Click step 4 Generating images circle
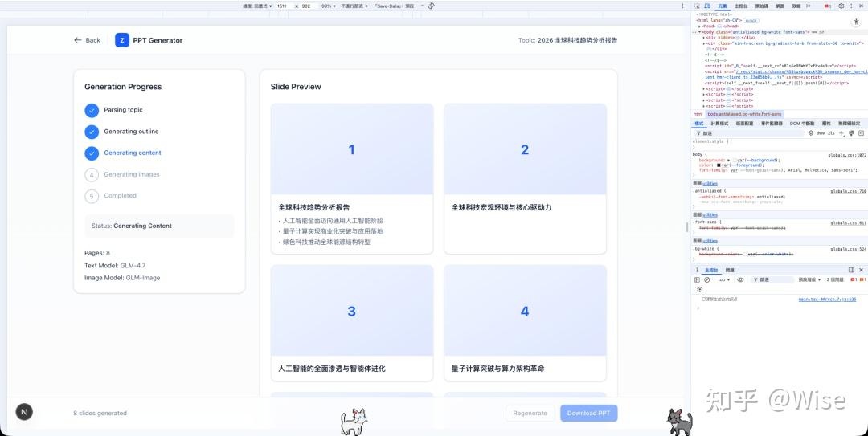868x436 pixels. (92, 174)
